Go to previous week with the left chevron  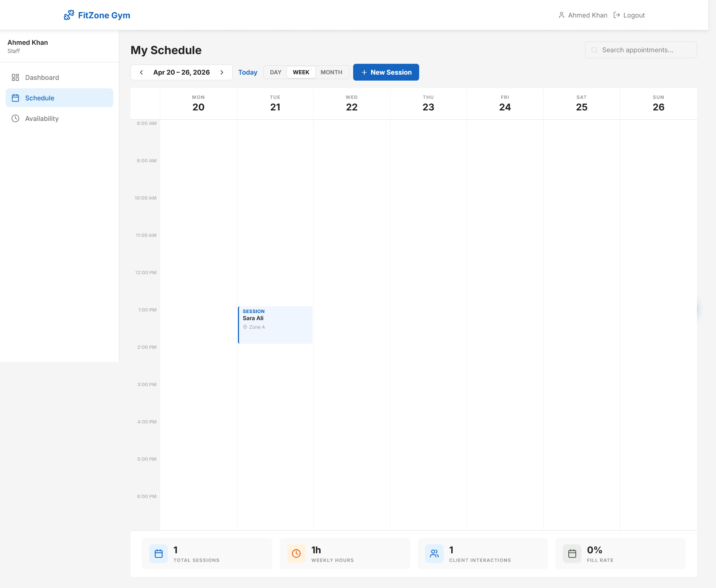pos(141,72)
